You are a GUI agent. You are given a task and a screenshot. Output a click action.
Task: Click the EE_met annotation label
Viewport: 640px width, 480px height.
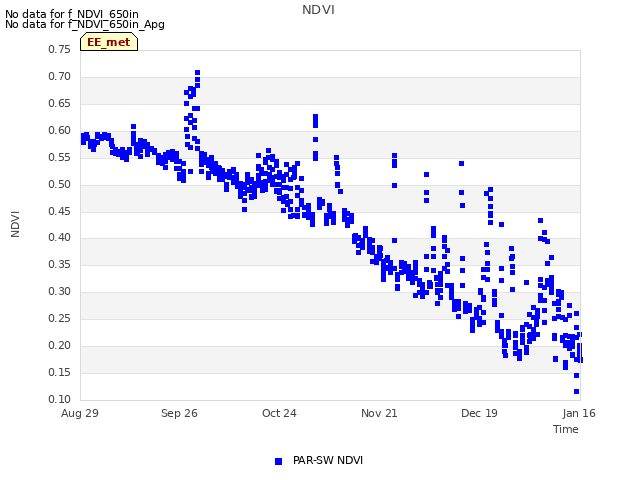pos(109,42)
